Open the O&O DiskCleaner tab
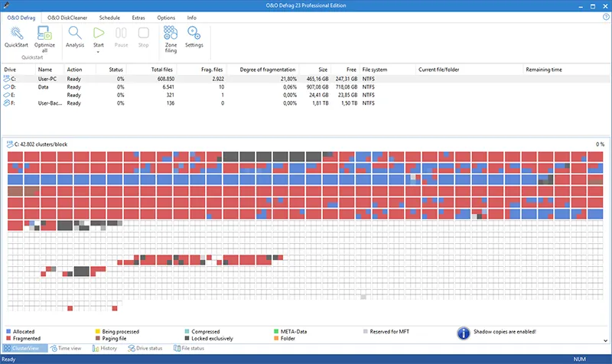The height and width of the screenshot is (364, 612). click(67, 18)
